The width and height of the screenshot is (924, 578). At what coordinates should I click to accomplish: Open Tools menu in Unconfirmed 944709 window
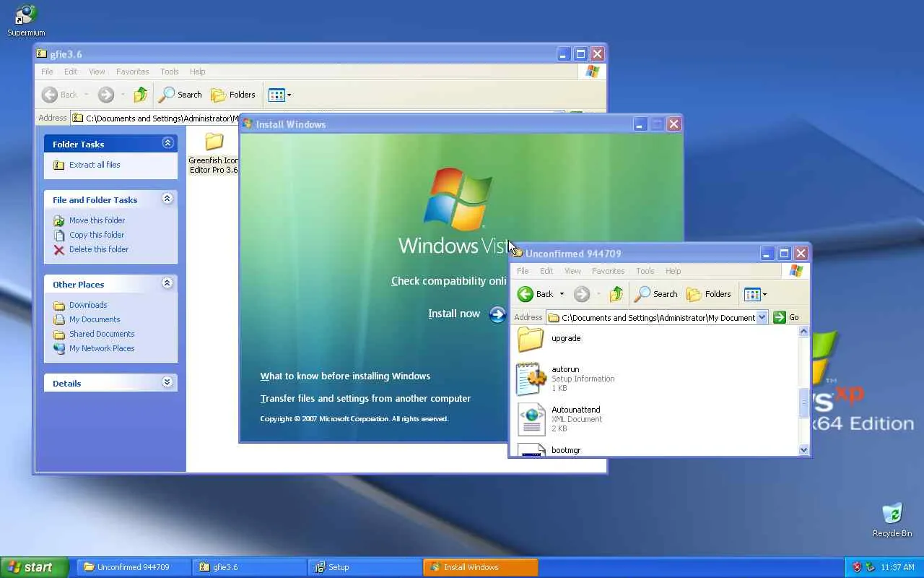click(x=645, y=271)
